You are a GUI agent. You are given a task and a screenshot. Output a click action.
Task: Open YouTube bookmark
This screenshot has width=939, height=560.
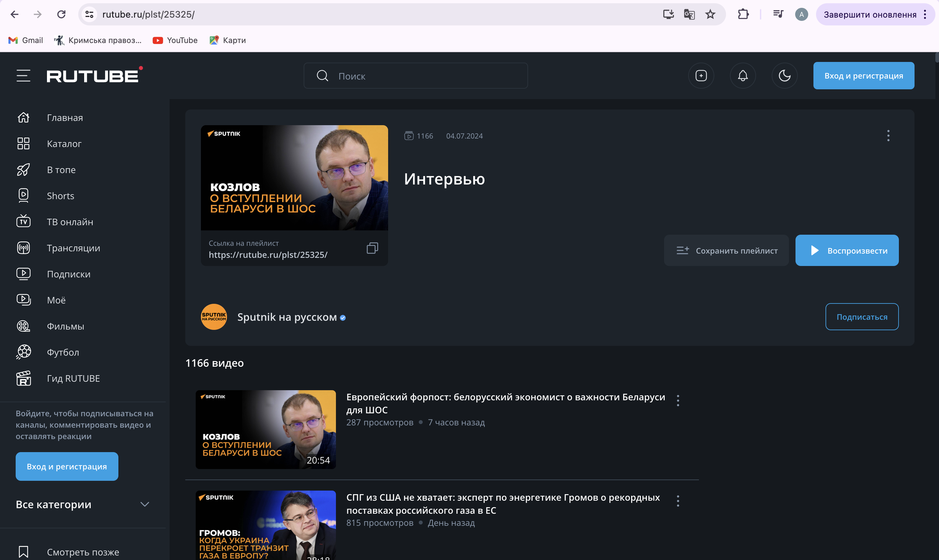click(175, 40)
